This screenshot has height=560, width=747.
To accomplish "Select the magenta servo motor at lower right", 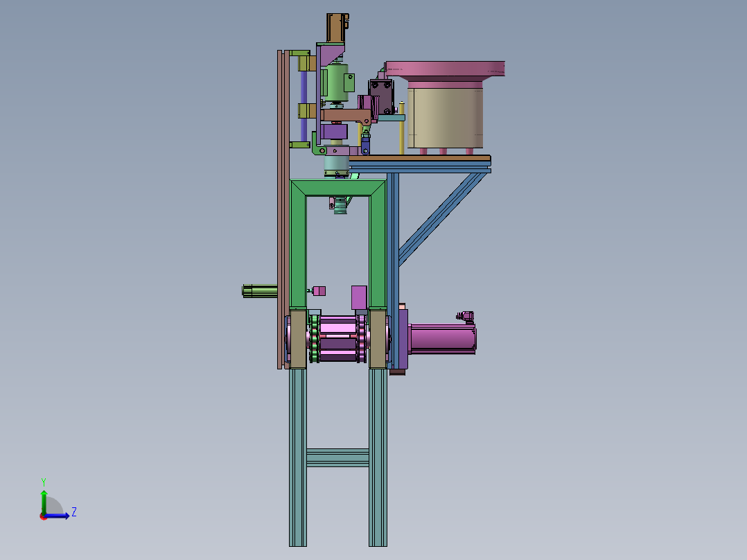I will tap(443, 339).
